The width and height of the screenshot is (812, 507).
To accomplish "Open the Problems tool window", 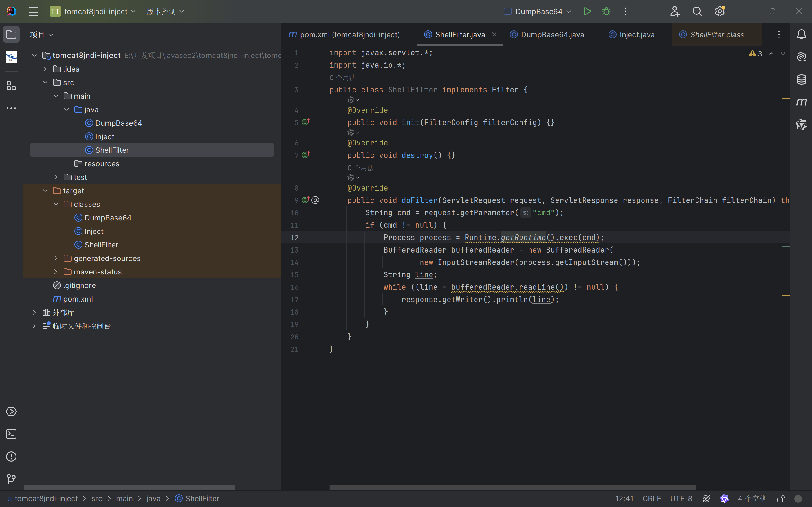I will [11, 456].
